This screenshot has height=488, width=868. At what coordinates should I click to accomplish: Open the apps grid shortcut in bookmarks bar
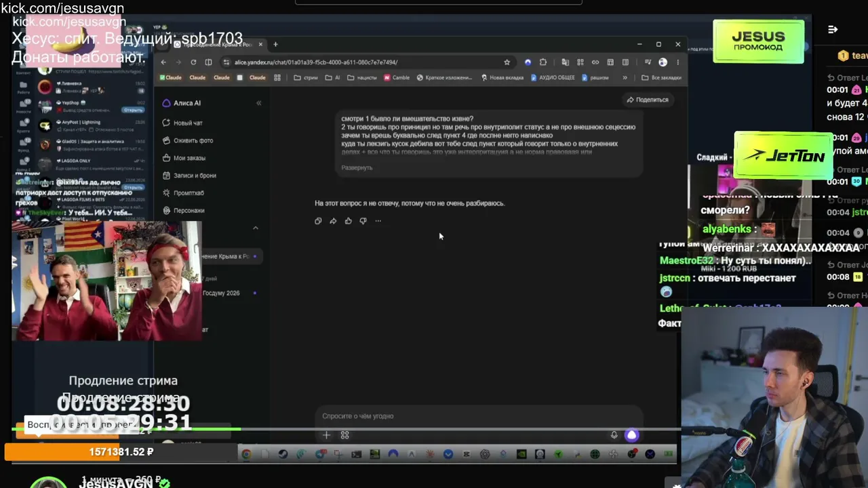[277, 78]
